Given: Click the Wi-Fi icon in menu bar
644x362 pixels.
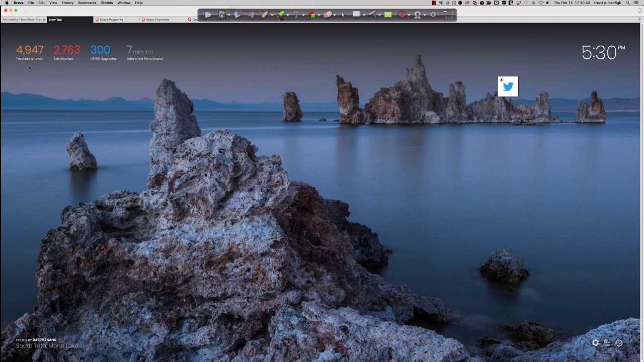Looking at the screenshot, I should coord(541,3).
